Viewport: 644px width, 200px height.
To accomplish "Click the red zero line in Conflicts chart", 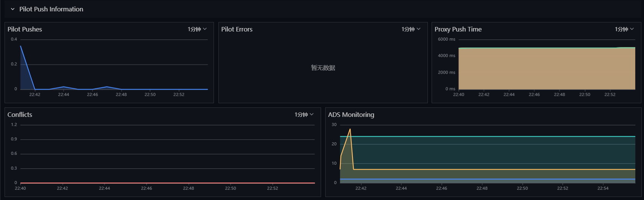I will point(167,183).
